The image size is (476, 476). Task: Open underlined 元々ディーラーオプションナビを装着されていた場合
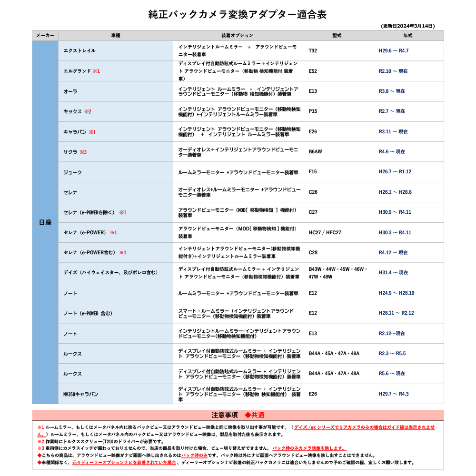pos(124,463)
